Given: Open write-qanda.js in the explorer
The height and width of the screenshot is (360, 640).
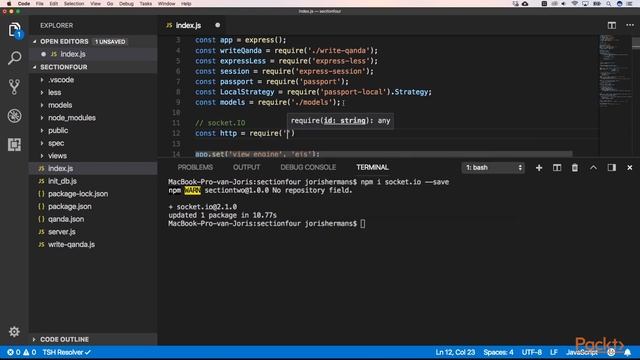Looking at the screenshot, I should click(x=93, y=244).
